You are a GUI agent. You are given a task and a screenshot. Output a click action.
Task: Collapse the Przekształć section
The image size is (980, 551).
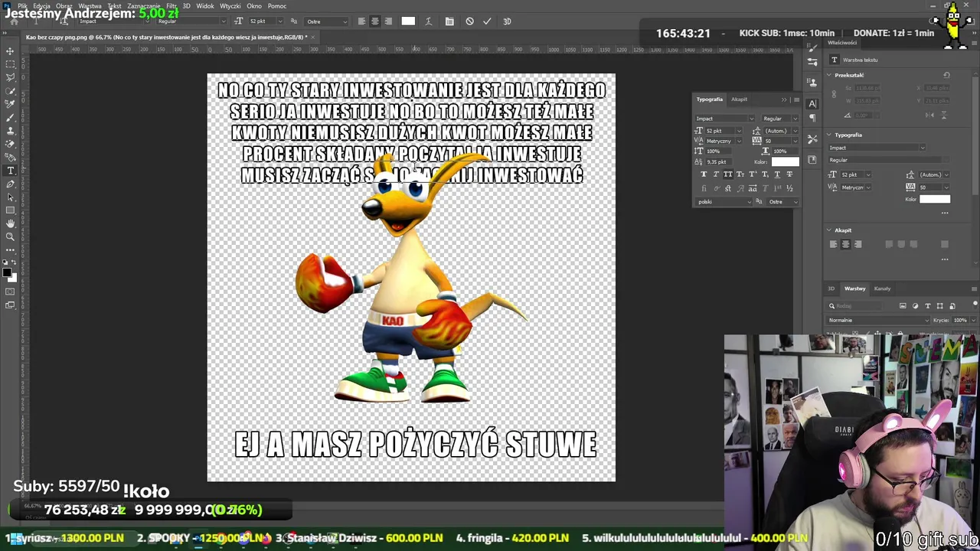point(828,75)
